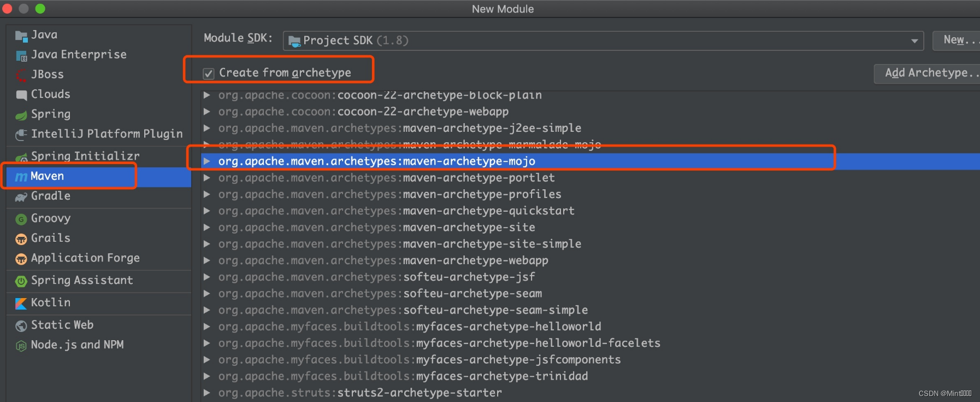
Task: Select softeu-archetype-jsf row
Action: (590, 277)
